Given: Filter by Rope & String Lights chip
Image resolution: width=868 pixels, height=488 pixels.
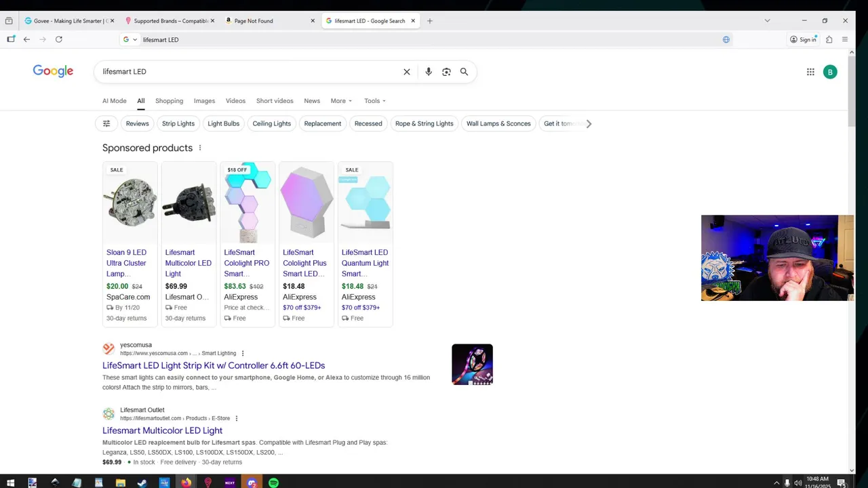Looking at the screenshot, I should [425, 123].
